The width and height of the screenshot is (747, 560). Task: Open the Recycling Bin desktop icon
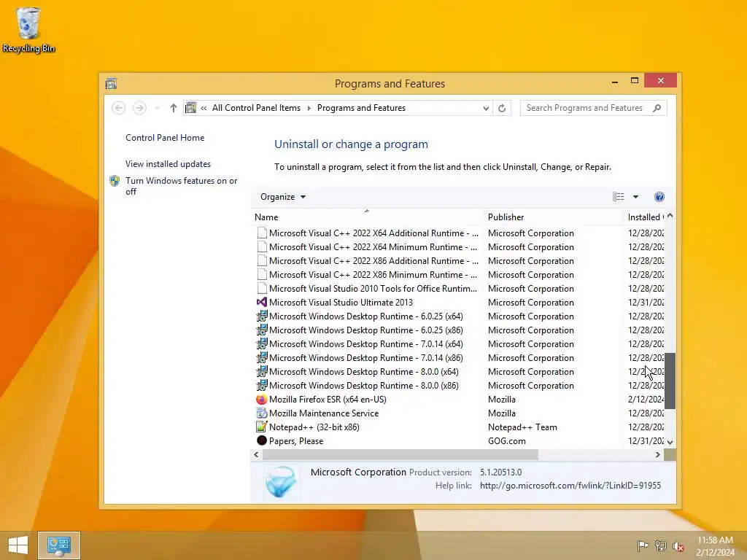[28, 29]
